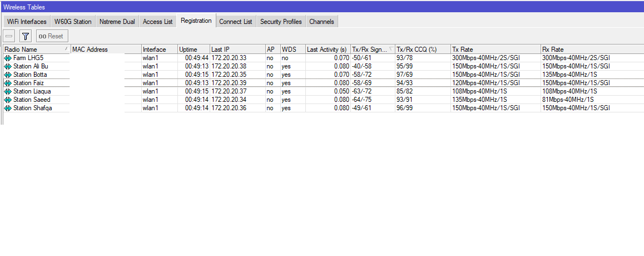Viewport: 644px width, 256px height.
Task: Open the Channels tab
Action: (321, 22)
